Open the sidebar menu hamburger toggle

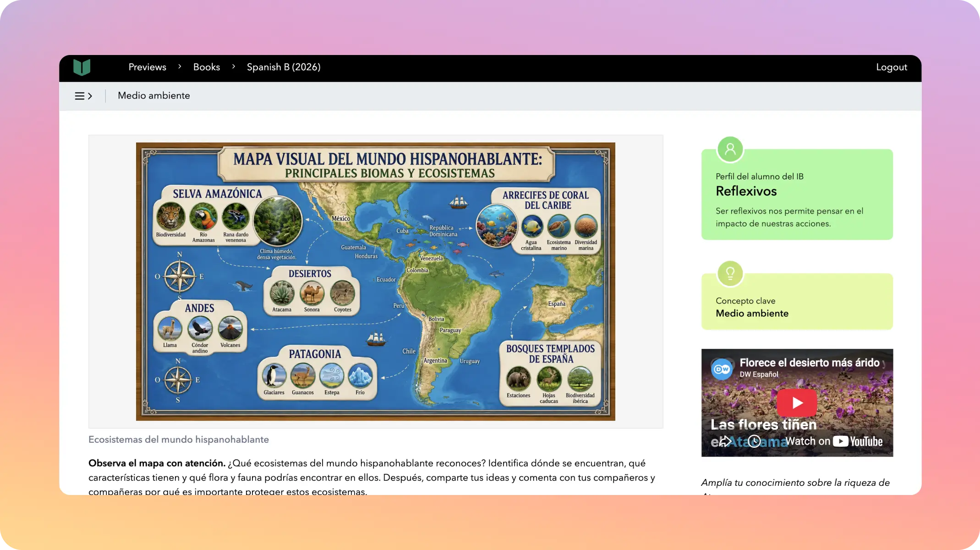[x=83, y=96]
